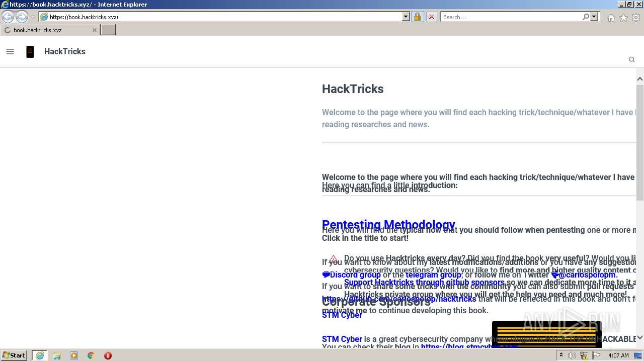The height and width of the screenshot is (362, 644).
Task: Open the recent pages dropdown arrow
Action: pos(33,17)
